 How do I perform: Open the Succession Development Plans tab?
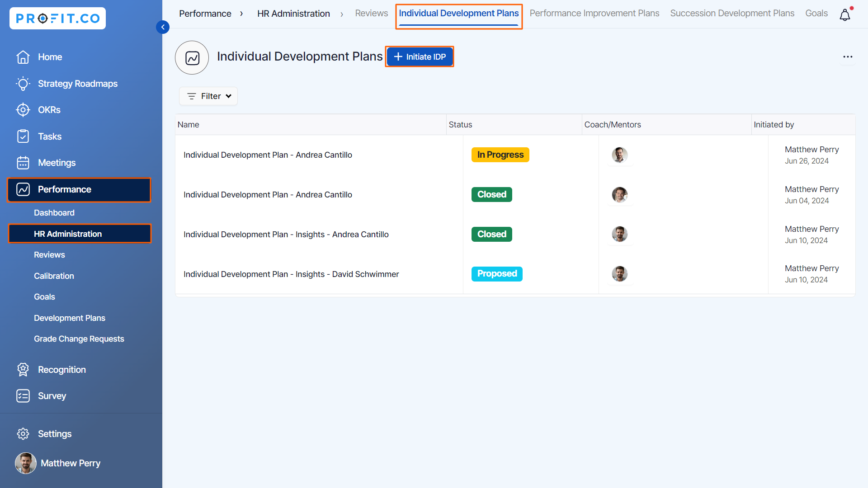(732, 13)
